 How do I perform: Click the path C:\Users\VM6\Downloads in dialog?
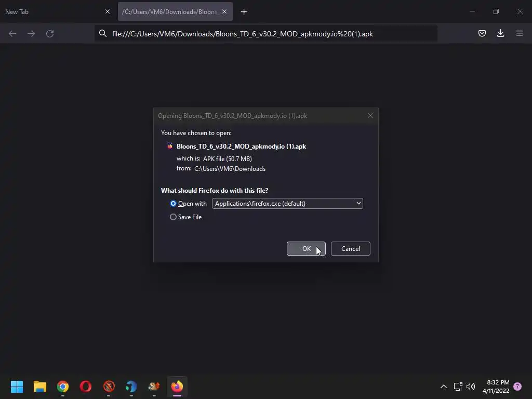(x=230, y=169)
